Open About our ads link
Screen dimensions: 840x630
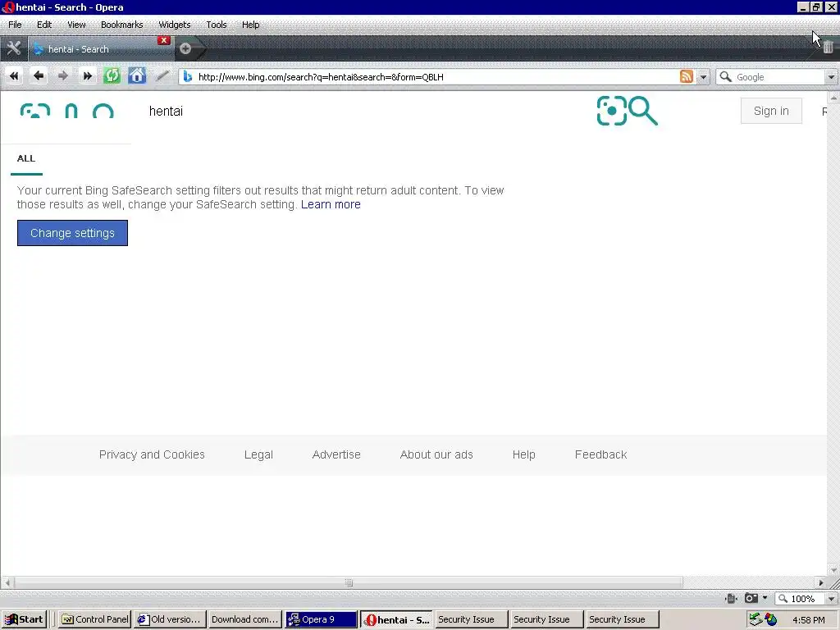(x=436, y=454)
